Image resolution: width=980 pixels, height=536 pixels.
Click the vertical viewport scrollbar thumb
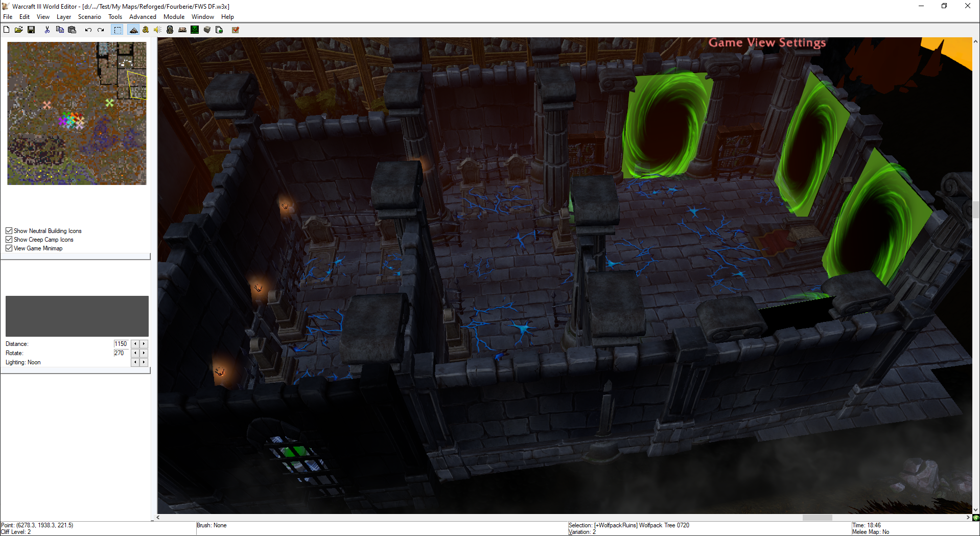coord(976,209)
